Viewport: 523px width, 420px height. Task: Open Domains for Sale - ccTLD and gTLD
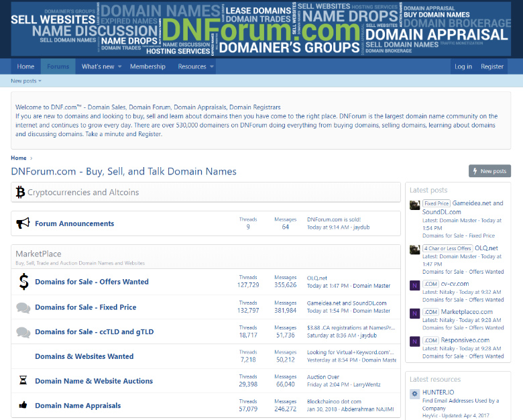point(95,332)
